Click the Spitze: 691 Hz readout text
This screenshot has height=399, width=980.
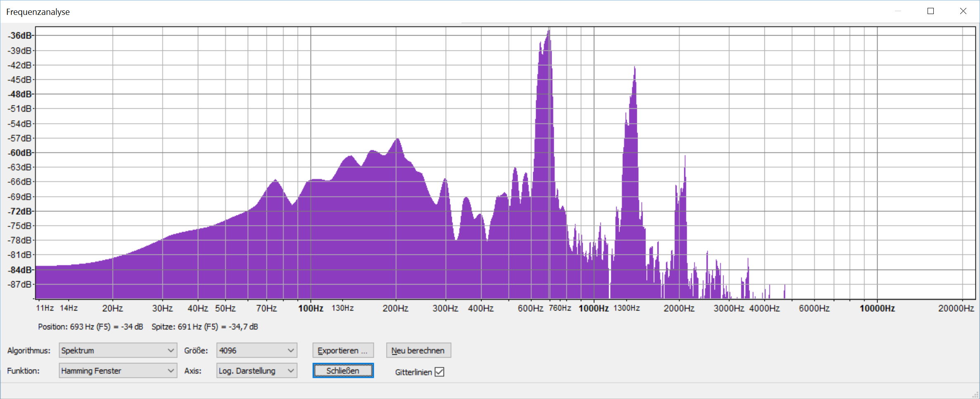pos(205,327)
